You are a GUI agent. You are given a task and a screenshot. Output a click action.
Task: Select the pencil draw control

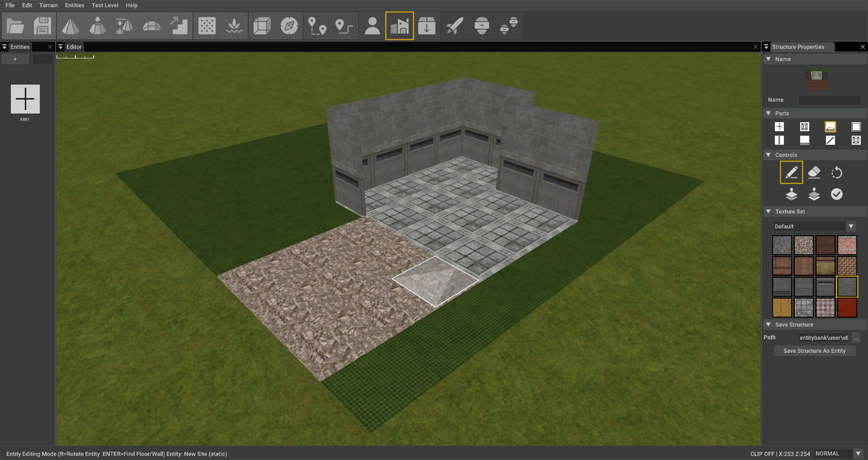click(x=791, y=172)
